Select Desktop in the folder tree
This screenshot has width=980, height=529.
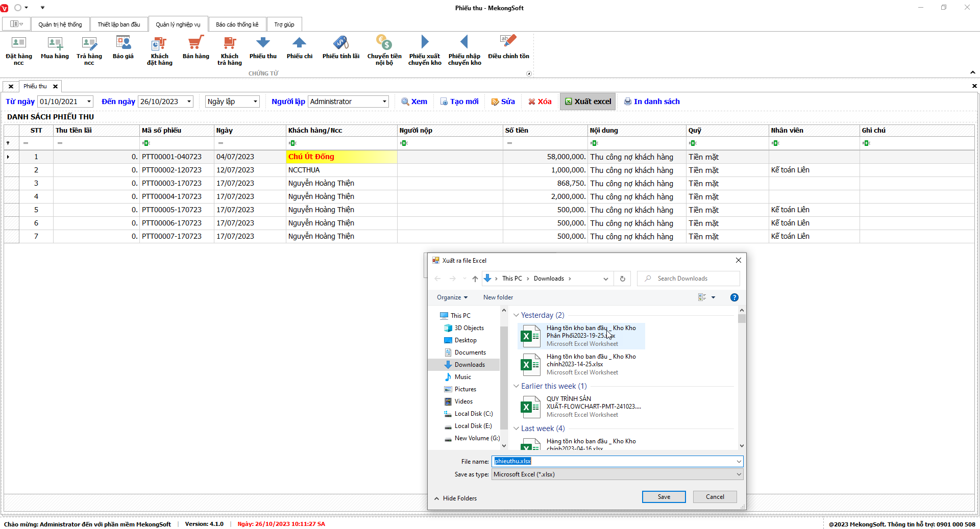(x=465, y=340)
